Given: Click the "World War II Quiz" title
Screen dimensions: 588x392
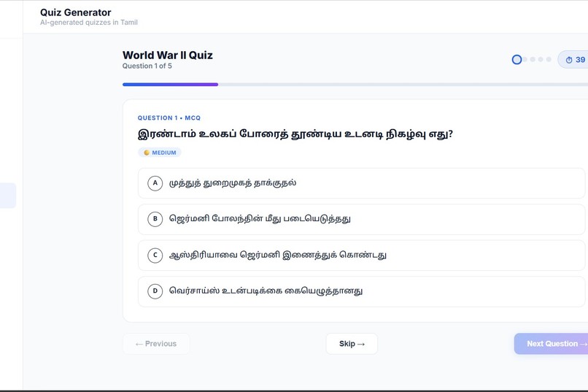Looking at the screenshot, I should point(168,55).
